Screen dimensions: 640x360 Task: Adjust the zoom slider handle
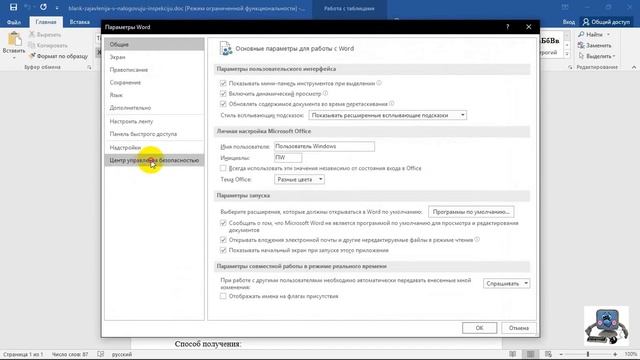point(588,354)
